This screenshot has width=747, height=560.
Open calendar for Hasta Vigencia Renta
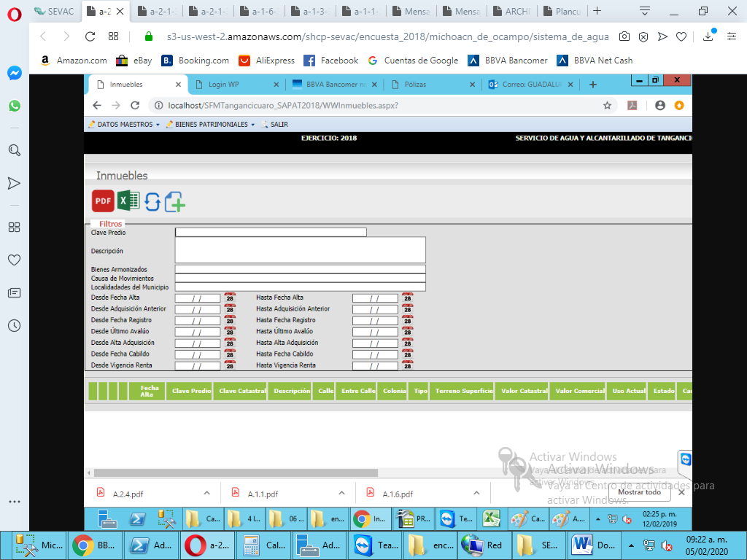point(407,365)
